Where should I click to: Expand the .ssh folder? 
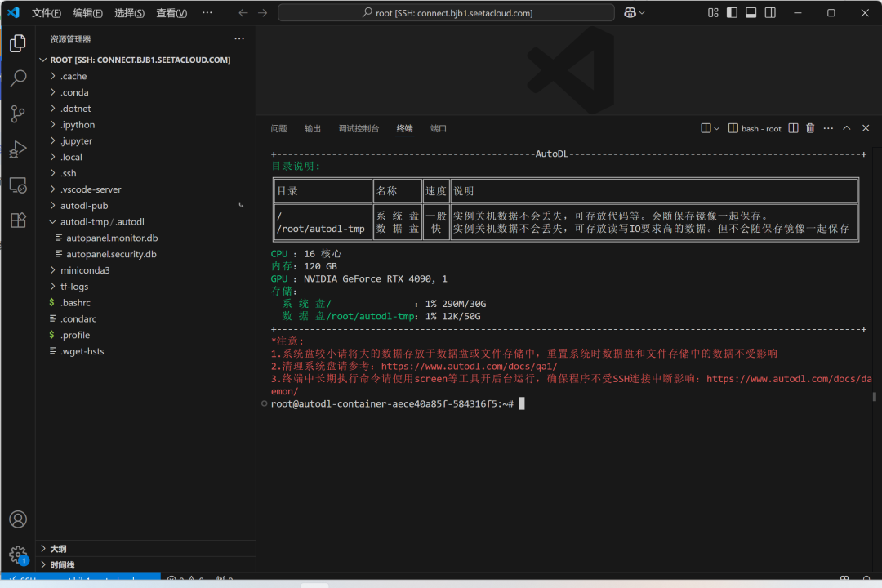146,173
